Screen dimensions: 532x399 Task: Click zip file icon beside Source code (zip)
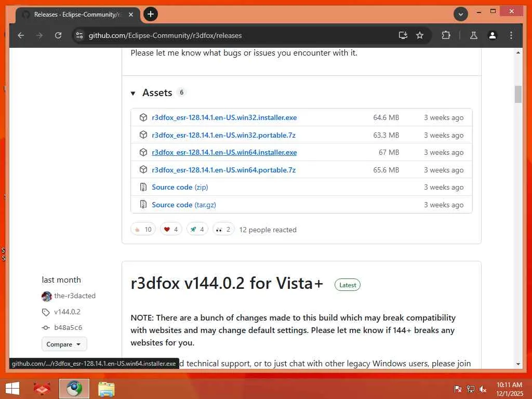pyautogui.click(x=143, y=187)
